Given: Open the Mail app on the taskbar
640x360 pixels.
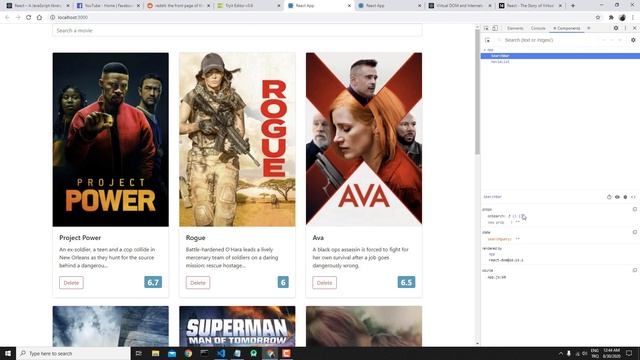Looking at the screenshot, I should 172,353.
